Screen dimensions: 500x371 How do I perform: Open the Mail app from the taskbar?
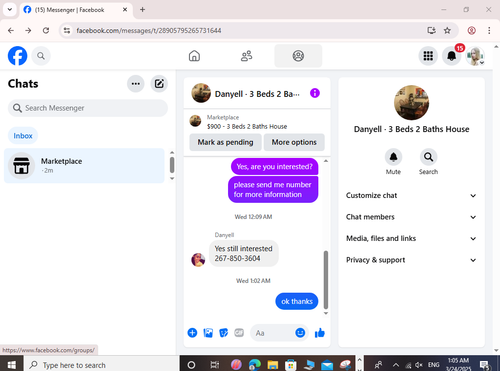[327, 365]
